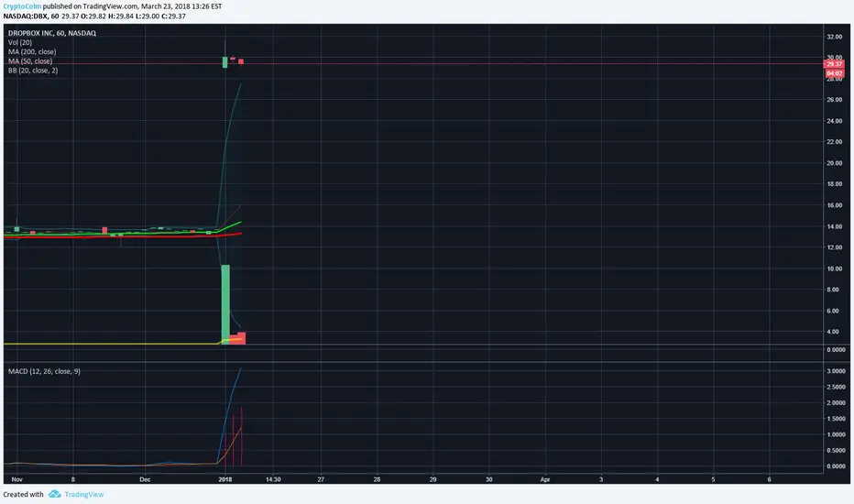Select the BB (20, close, 2) indicator label

click(x=33, y=71)
